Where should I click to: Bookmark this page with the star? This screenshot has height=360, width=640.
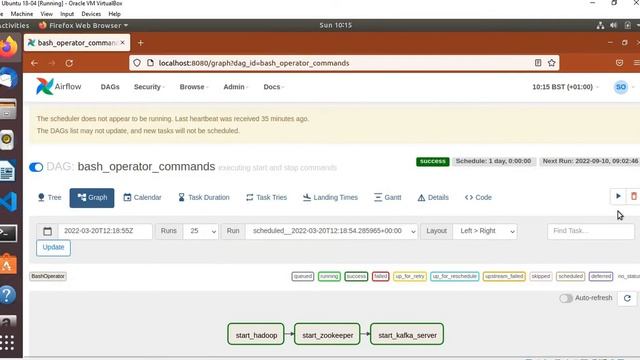pos(551,63)
